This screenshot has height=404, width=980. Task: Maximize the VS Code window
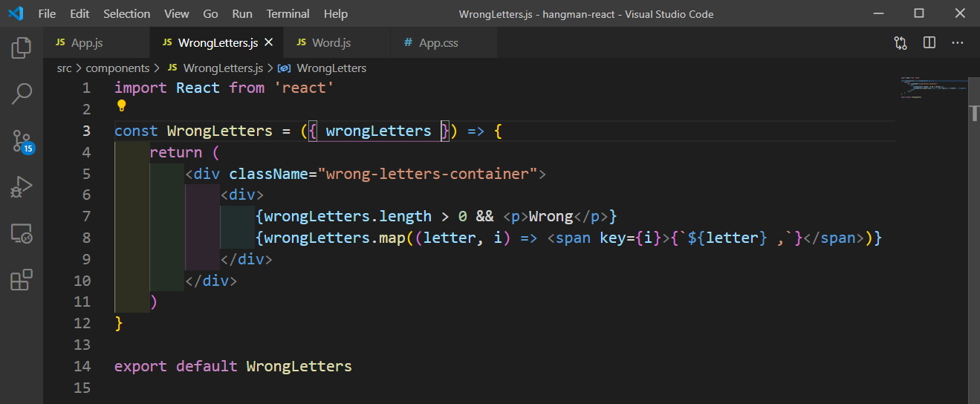pyautogui.click(x=919, y=13)
